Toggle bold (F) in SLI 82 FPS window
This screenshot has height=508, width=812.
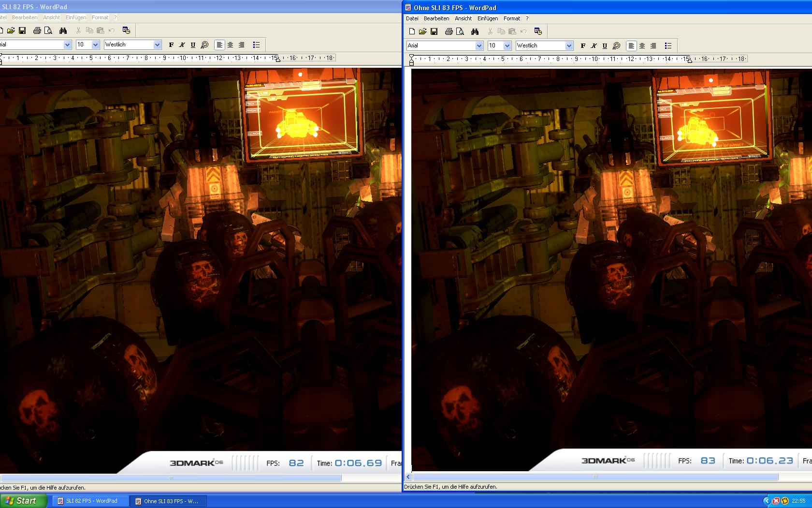(171, 45)
